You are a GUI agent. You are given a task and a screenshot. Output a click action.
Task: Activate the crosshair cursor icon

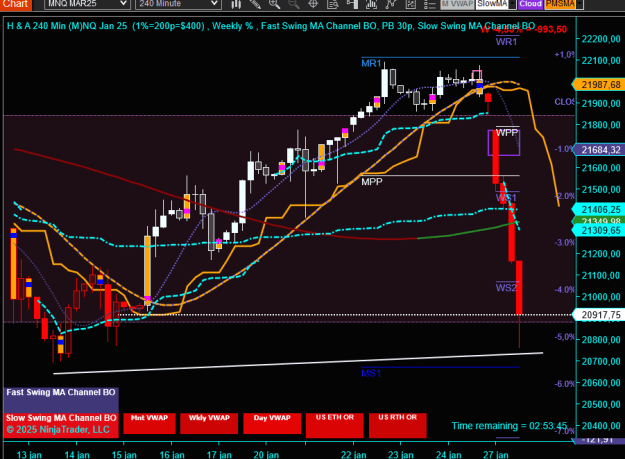(313, 4)
